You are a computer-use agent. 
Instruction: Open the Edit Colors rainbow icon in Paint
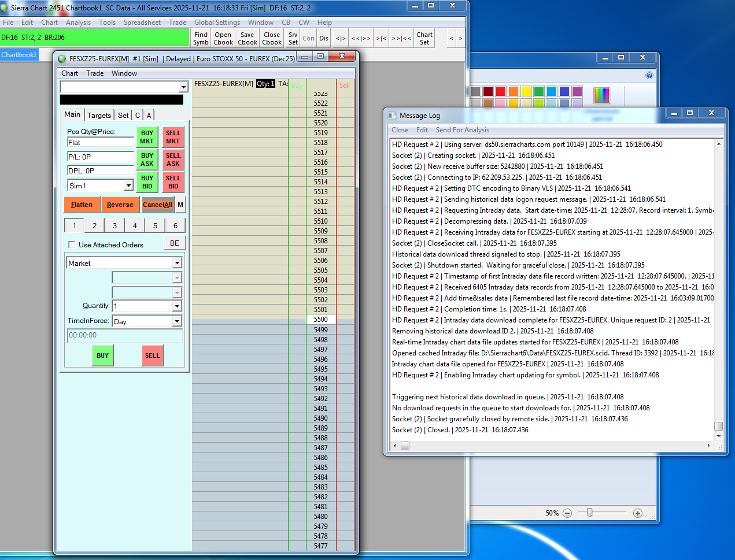[601, 95]
